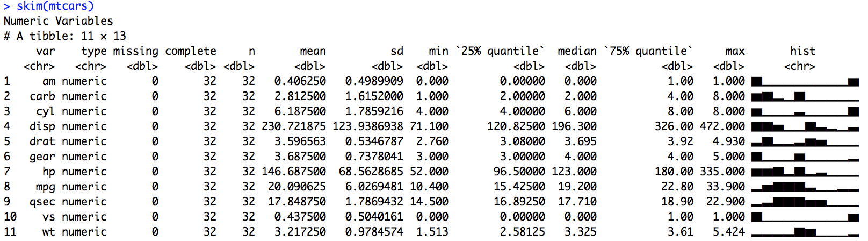The height and width of the screenshot is (241, 868).
Task: Click the vs variable name
Action: (48, 217)
